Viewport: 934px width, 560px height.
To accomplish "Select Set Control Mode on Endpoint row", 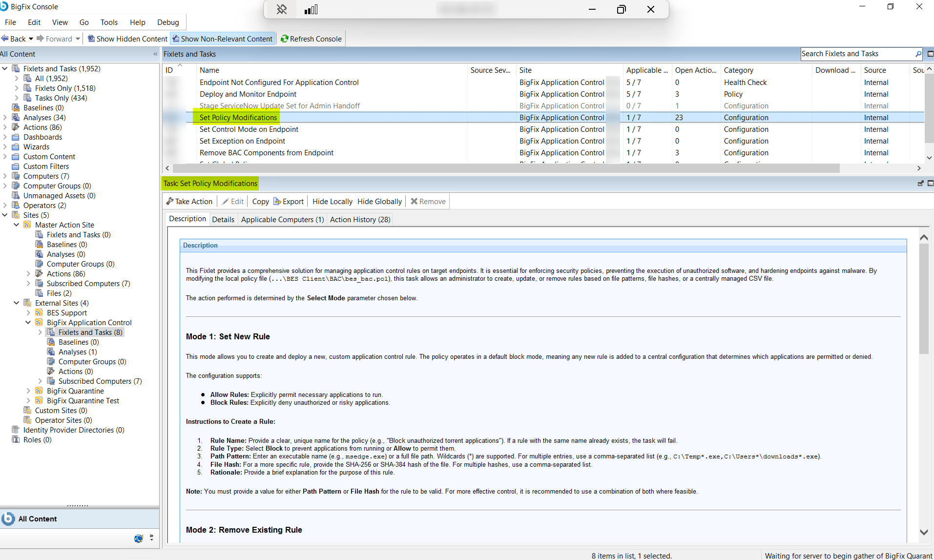I will 543,129.
